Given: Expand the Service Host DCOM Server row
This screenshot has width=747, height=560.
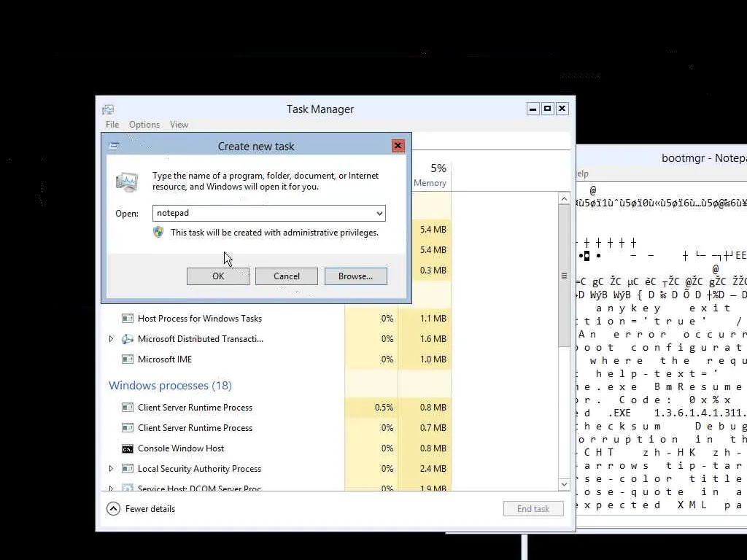Looking at the screenshot, I should click(x=111, y=488).
